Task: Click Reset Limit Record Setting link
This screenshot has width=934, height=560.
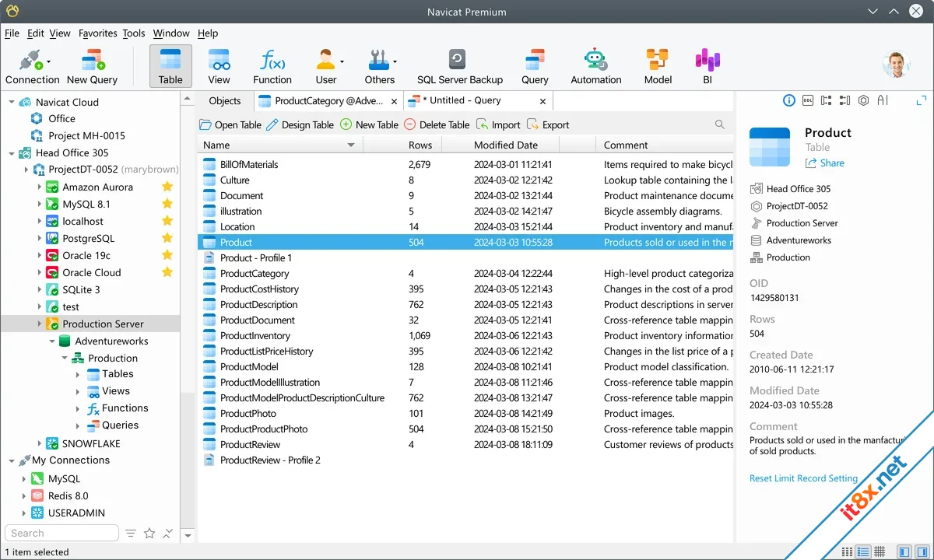Action: [x=803, y=478]
